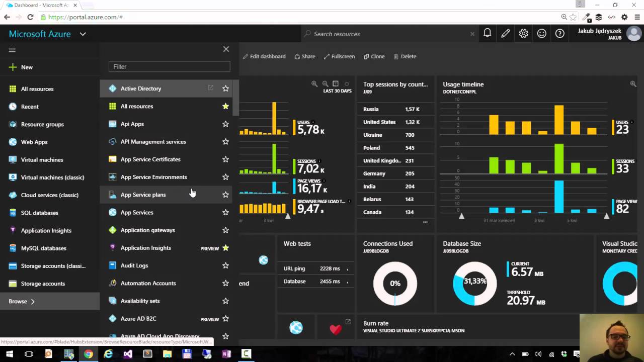Click the zoom-out magnifier on chart tile
644x362 pixels.
[x=325, y=84]
